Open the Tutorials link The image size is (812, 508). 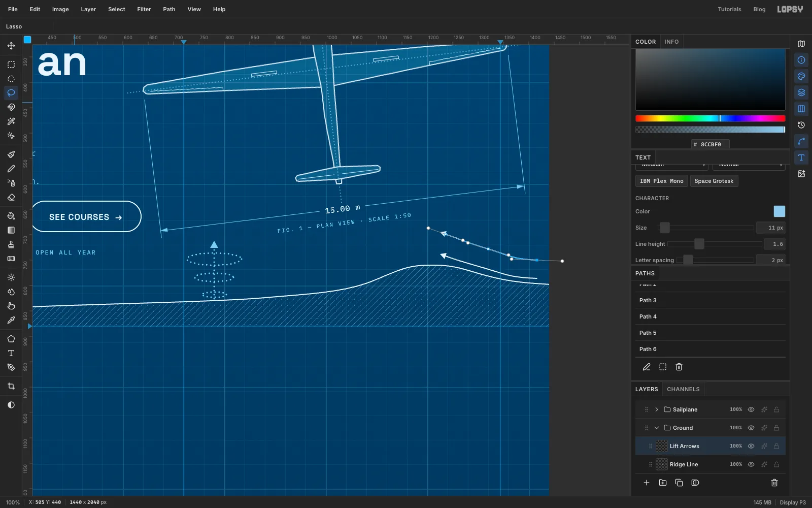[729, 9]
